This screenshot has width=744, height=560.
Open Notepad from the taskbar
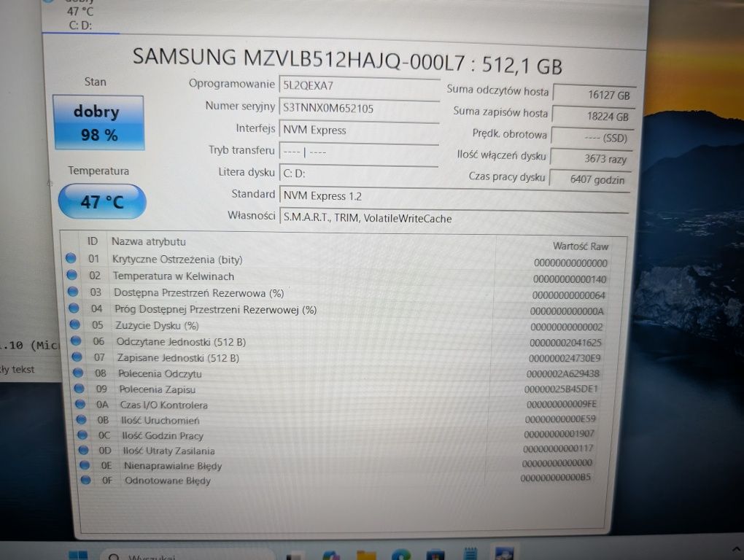[470, 553]
